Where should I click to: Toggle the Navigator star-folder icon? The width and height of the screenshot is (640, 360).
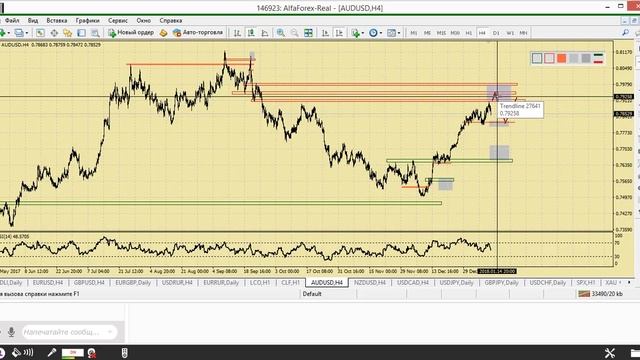coord(68,33)
